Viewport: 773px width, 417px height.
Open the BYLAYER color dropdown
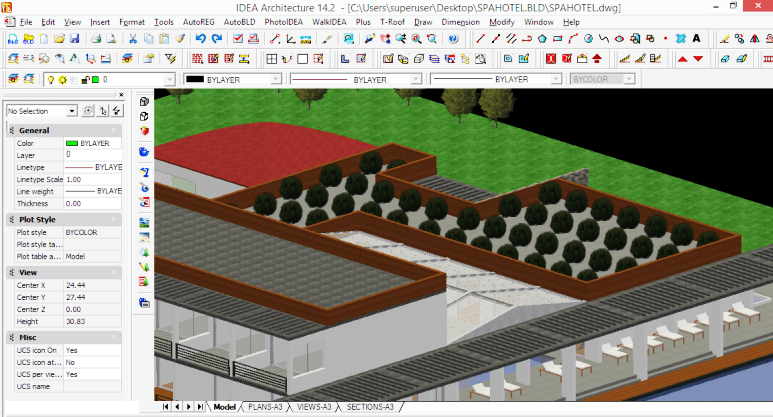pyautogui.click(x=275, y=79)
